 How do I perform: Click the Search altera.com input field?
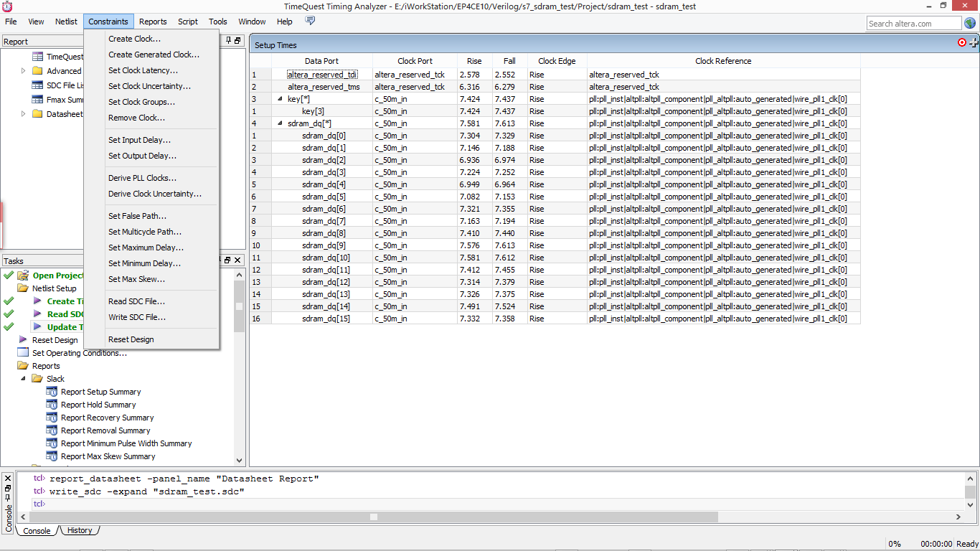913,24
